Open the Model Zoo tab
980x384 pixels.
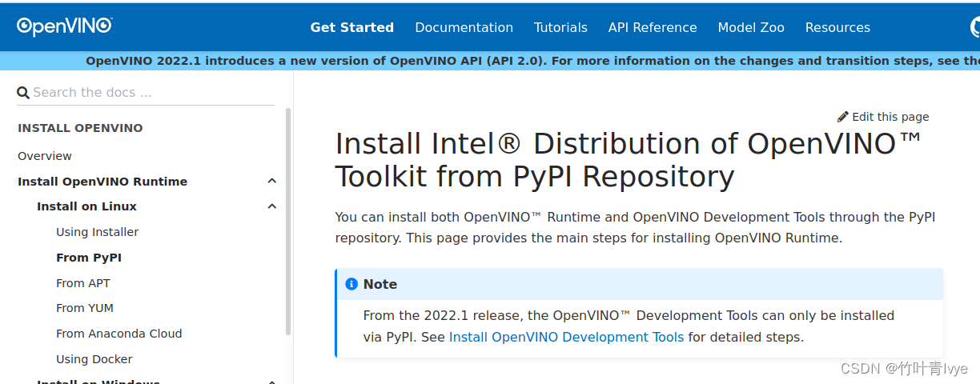tap(751, 27)
